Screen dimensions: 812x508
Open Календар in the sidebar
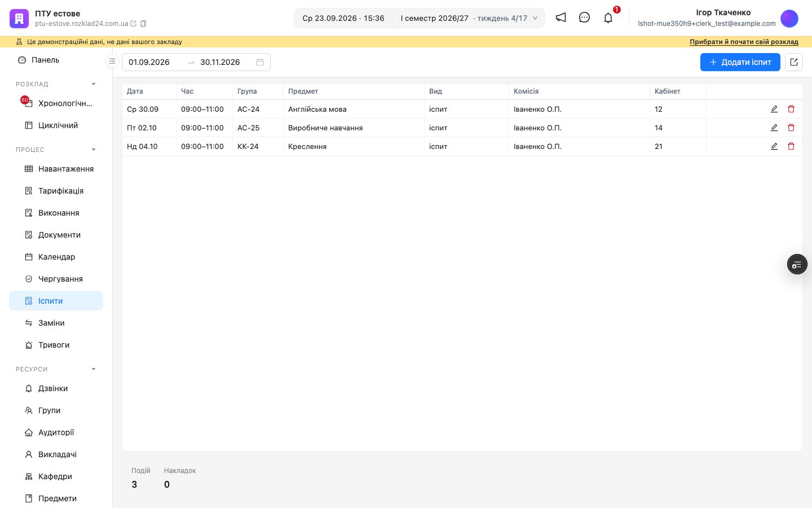click(x=56, y=257)
